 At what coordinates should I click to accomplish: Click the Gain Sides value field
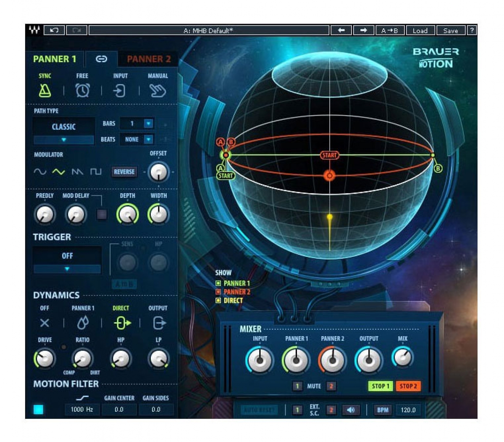click(156, 409)
